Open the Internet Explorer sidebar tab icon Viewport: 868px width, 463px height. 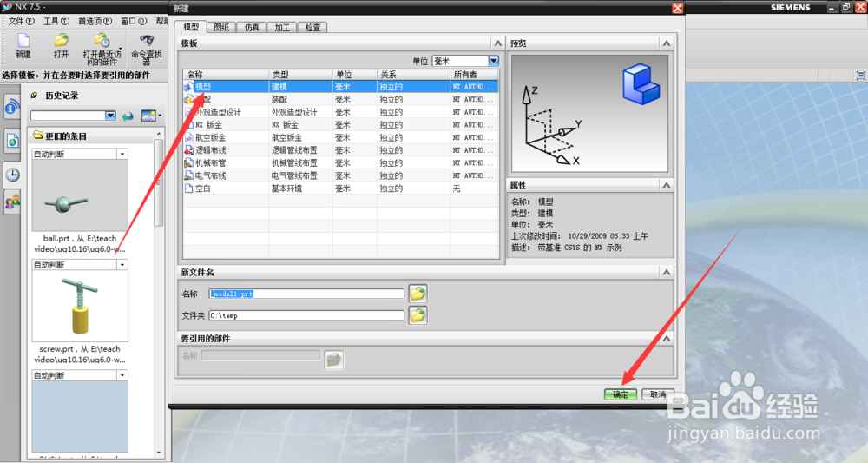pyautogui.click(x=12, y=107)
